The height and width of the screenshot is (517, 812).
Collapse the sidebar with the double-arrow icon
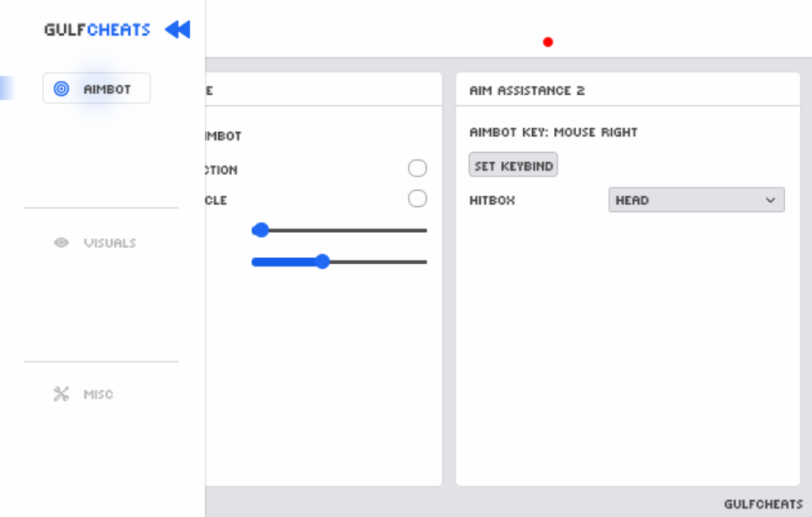[x=177, y=30]
